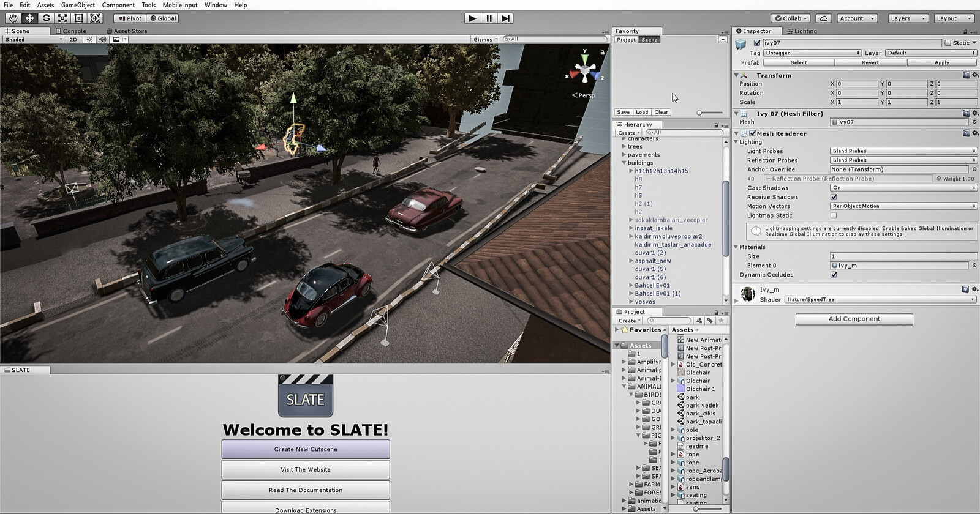Viewport: 980px width, 514px height.
Task: Open the Motion Vectors dropdown
Action: pos(903,206)
